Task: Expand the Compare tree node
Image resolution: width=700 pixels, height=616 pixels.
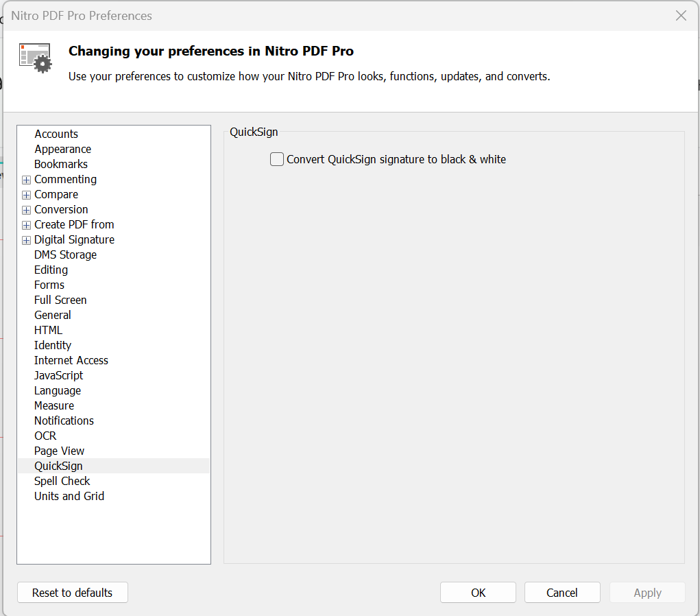Action: point(26,195)
